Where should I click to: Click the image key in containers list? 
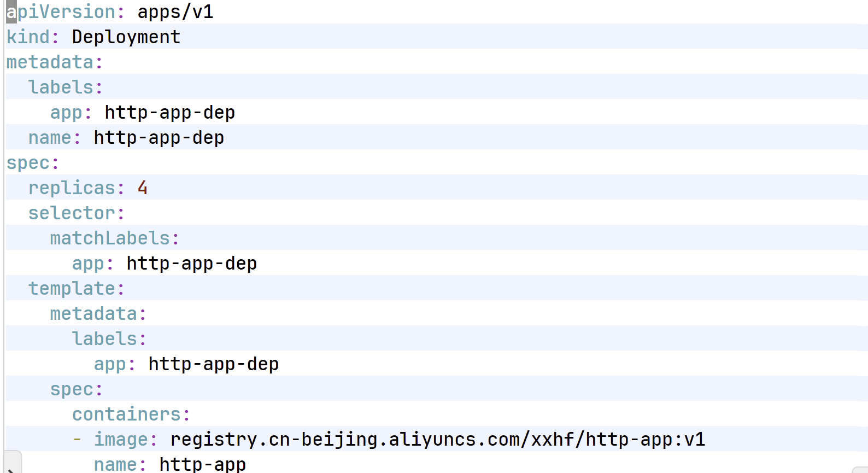pyautogui.click(x=121, y=440)
